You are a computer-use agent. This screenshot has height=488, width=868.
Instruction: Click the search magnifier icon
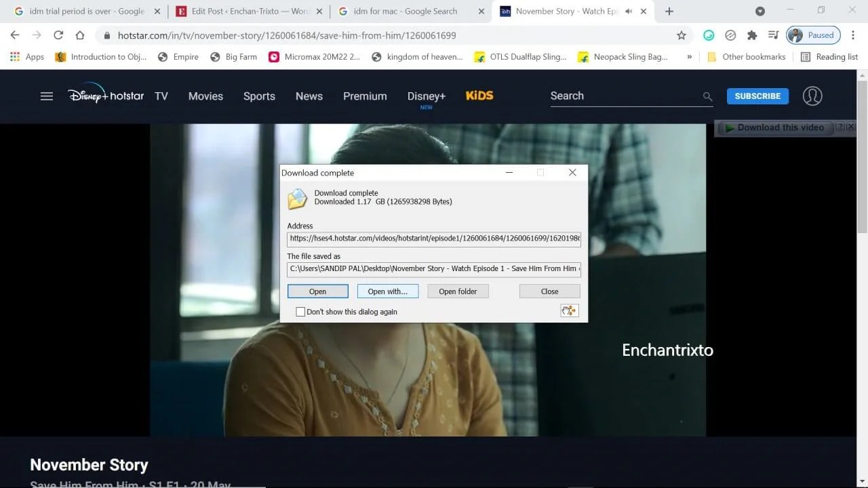coord(707,97)
